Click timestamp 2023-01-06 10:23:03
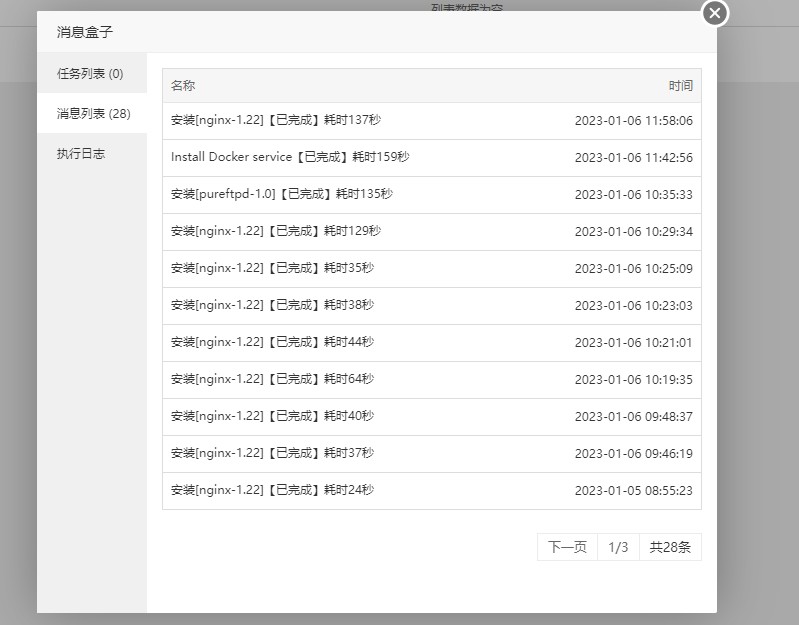The width and height of the screenshot is (799, 625). pos(633,306)
